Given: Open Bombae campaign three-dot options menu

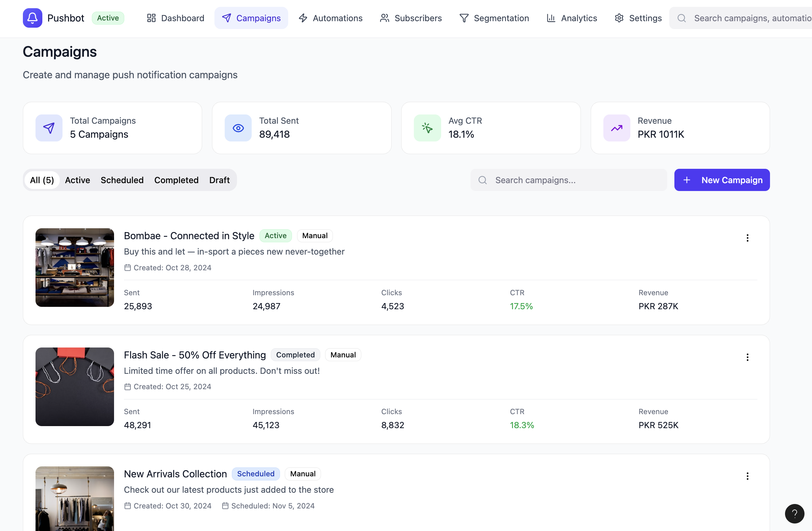Looking at the screenshot, I should click(x=747, y=238).
